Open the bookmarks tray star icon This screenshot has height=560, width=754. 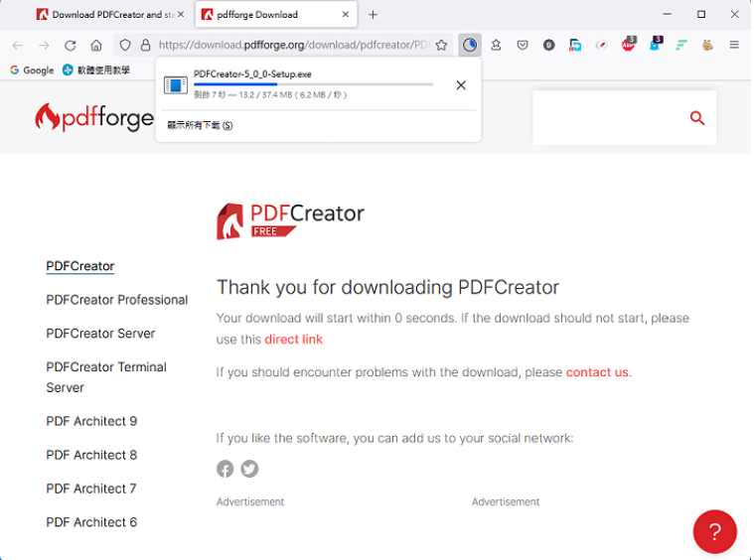point(496,46)
